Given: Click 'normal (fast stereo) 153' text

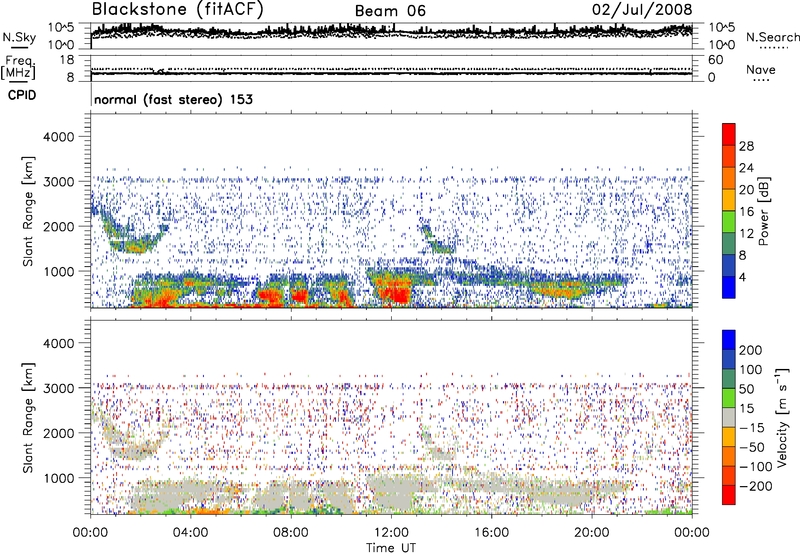Looking at the screenshot, I should (173, 99).
